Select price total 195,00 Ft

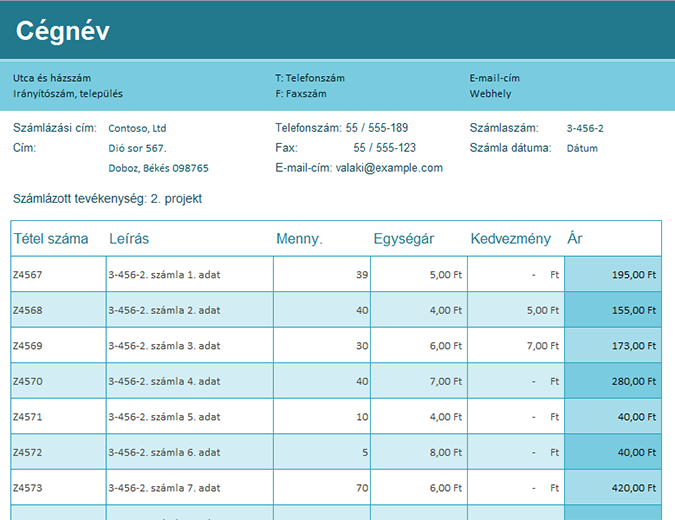634,275
